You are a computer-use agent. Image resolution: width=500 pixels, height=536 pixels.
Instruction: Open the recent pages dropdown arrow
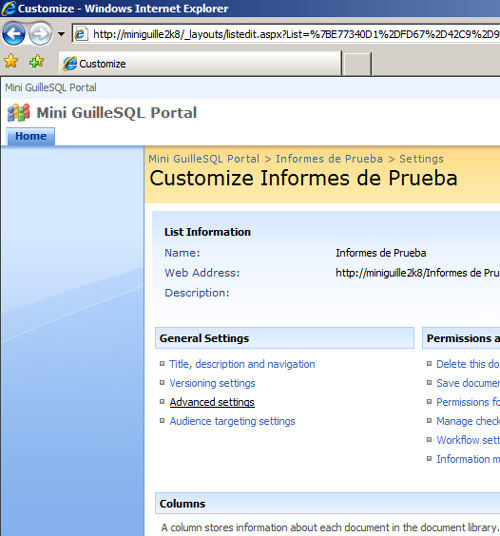61,34
